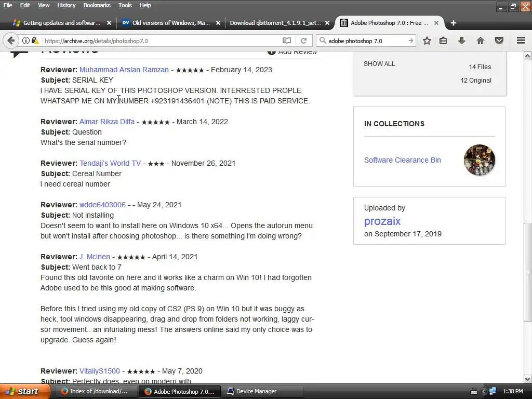Click the vertical scrollbar thumb
The width and height of the screenshot is (532, 399).
pyautogui.click(x=528, y=272)
